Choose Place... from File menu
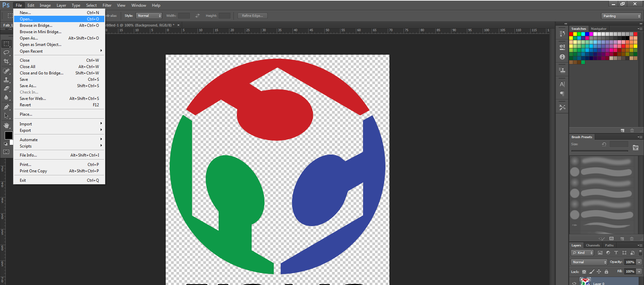644x285 pixels. pyautogui.click(x=59, y=114)
